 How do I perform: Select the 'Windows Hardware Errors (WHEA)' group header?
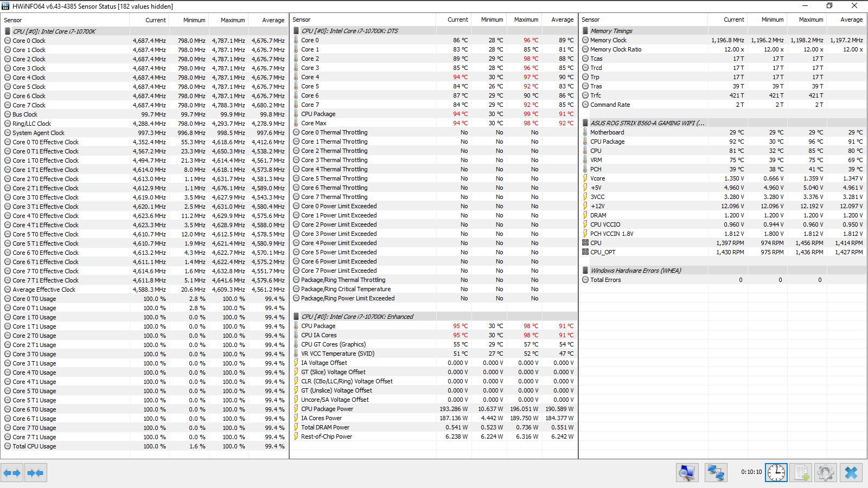[x=723, y=271]
